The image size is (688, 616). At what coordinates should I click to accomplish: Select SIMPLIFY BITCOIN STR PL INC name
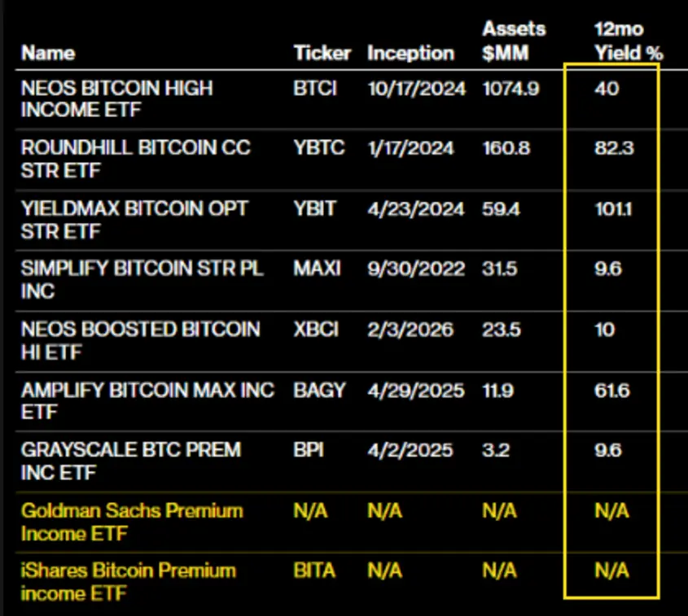click(142, 280)
